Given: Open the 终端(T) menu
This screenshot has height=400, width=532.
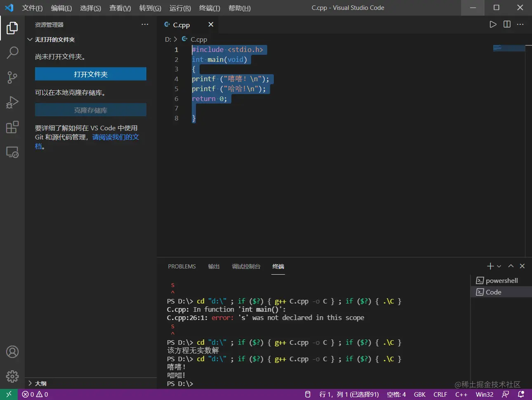Looking at the screenshot, I should [x=209, y=8].
